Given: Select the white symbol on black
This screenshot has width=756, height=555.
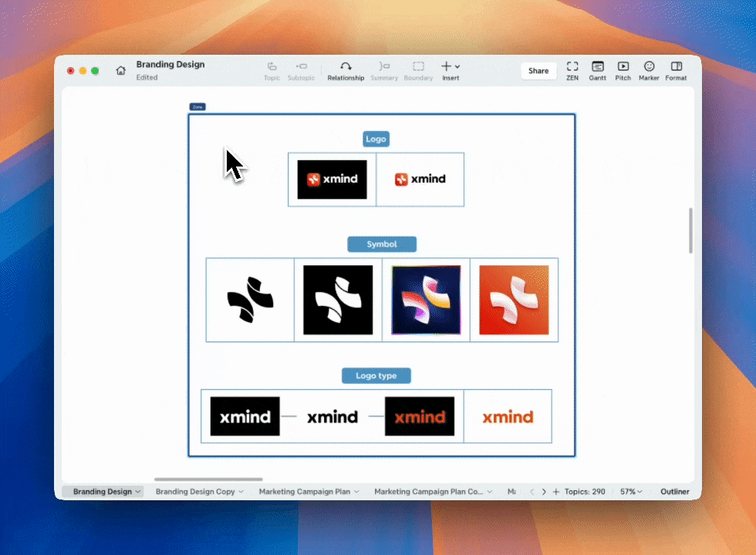Looking at the screenshot, I should coord(338,300).
